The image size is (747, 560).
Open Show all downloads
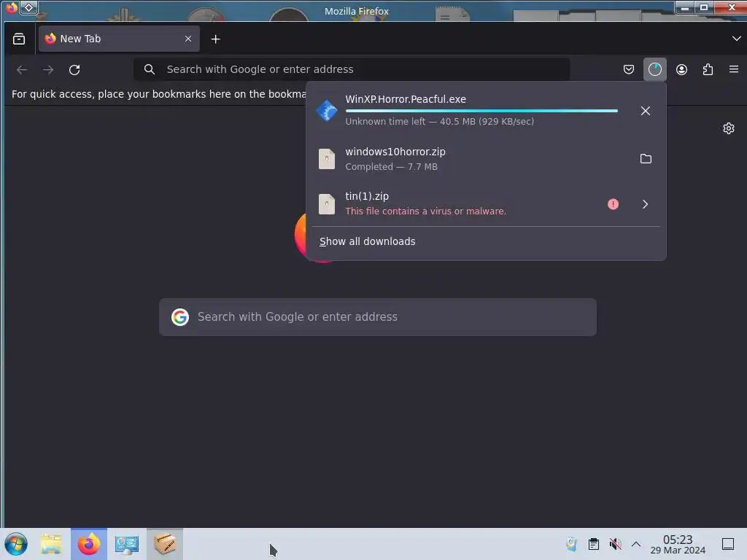click(368, 241)
